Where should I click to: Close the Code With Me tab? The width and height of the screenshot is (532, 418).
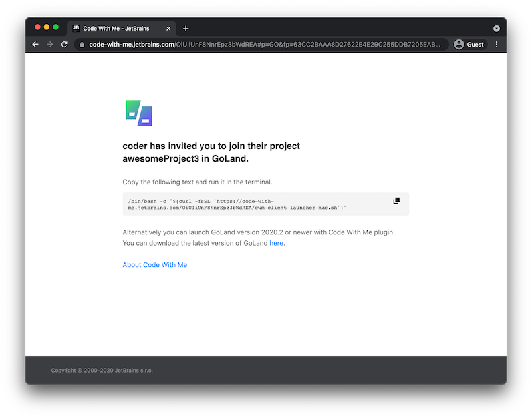click(x=168, y=29)
